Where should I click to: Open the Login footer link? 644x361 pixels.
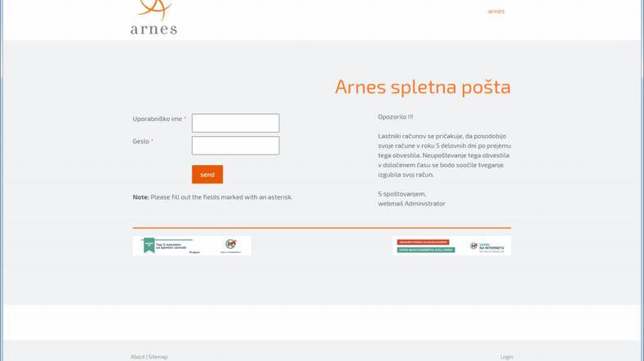point(506,357)
